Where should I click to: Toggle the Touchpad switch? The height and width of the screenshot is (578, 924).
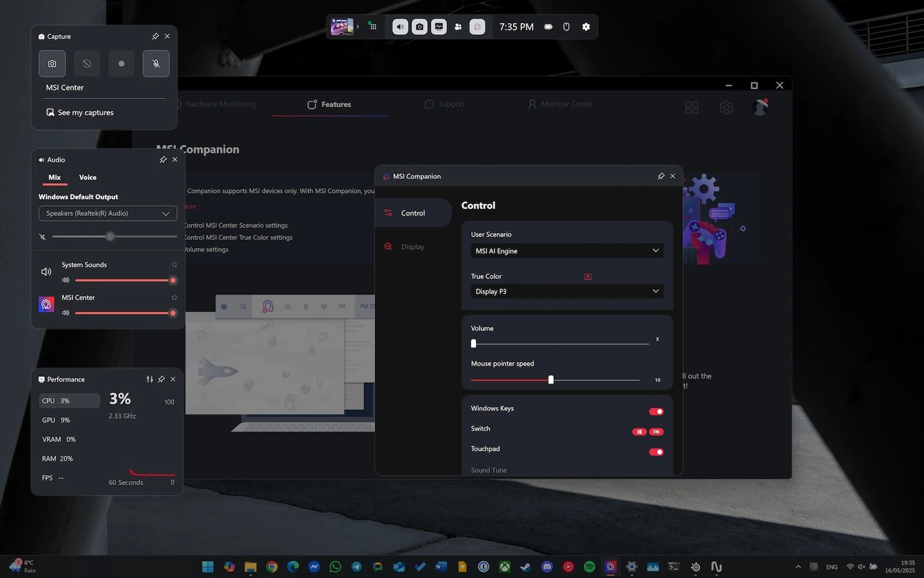[656, 452]
